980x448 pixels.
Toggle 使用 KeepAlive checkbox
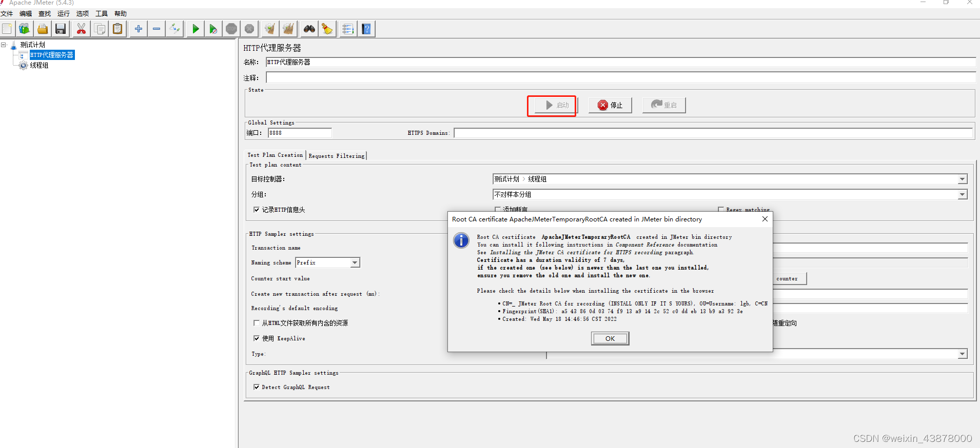(x=257, y=338)
